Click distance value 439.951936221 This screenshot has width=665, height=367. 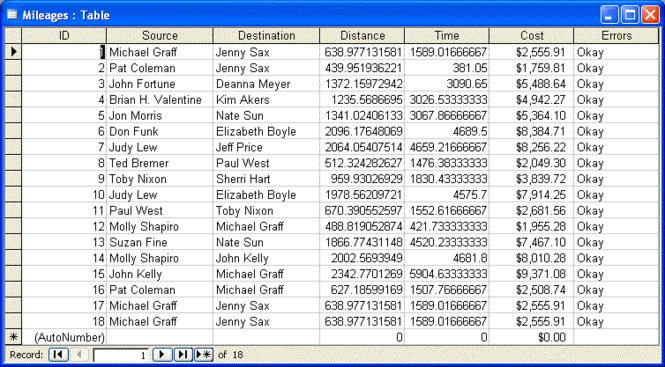pos(362,68)
